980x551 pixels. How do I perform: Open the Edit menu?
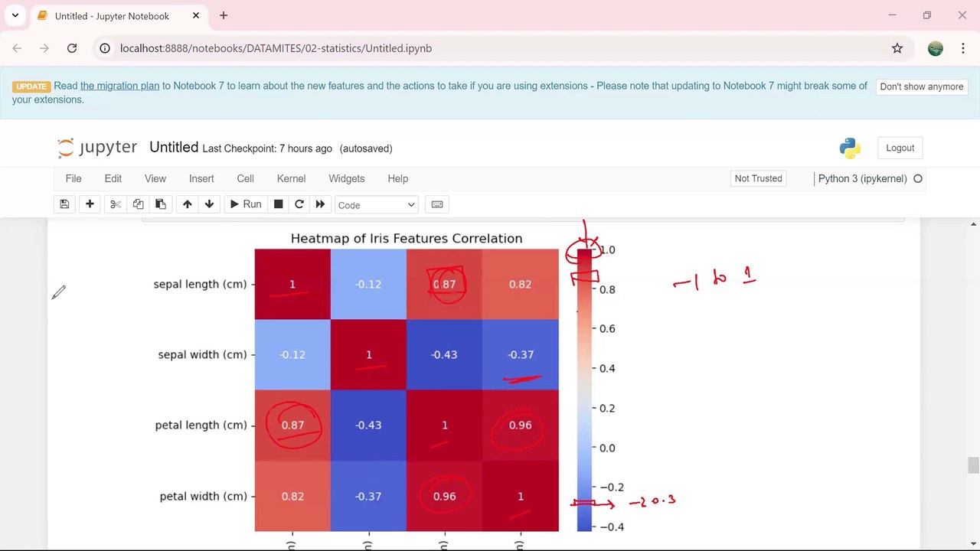113,178
